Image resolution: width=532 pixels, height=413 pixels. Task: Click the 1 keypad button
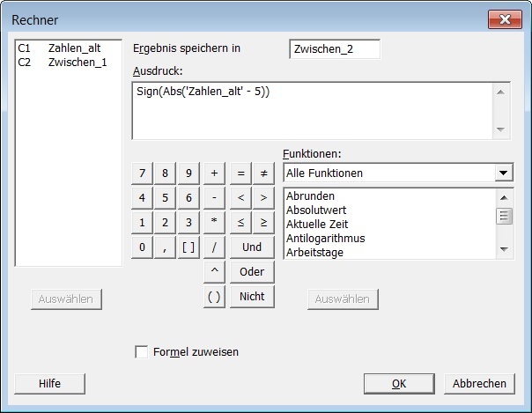pyautogui.click(x=142, y=223)
